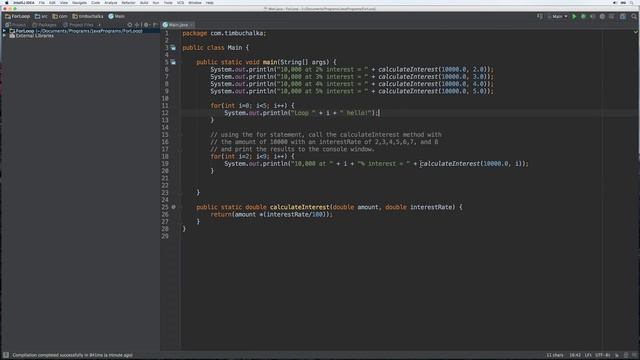
Task: Open the File menu
Action: tap(42, 2)
